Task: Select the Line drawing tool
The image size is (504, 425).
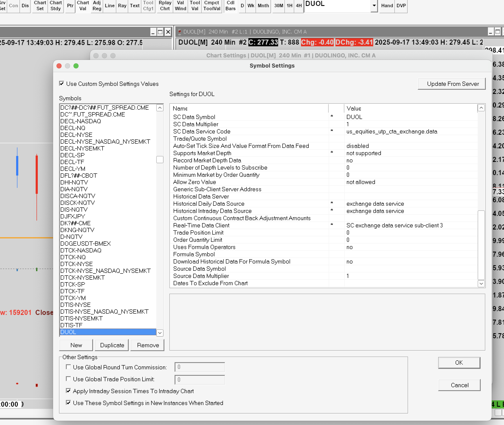Action: pyautogui.click(x=110, y=6)
